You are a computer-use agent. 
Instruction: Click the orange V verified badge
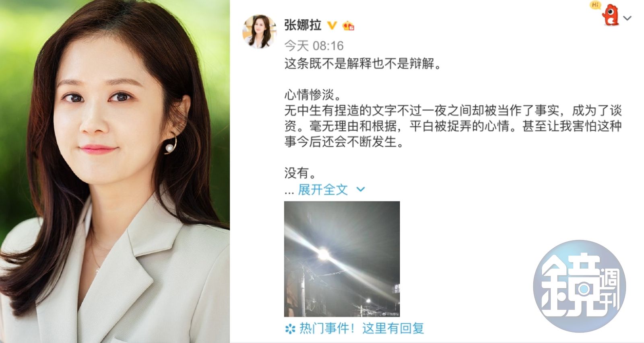pyautogui.click(x=332, y=26)
